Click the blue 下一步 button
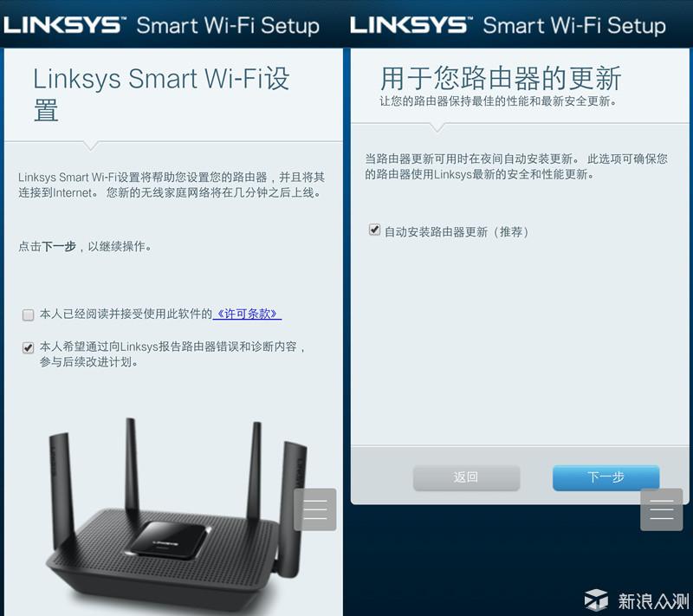The height and width of the screenshot is (616, 693). (x=606, y=477)
